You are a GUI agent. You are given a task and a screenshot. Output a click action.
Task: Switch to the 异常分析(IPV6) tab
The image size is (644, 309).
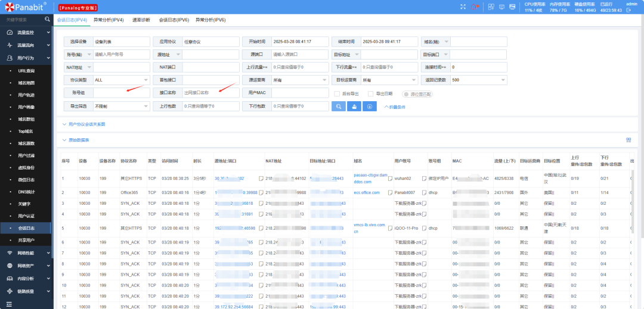tap(210, 20)
